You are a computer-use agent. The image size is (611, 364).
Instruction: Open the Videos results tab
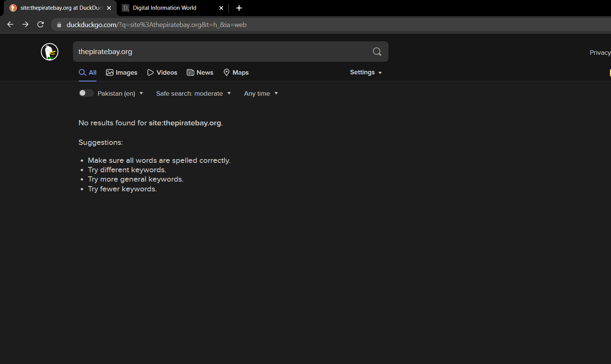(162, 72)
